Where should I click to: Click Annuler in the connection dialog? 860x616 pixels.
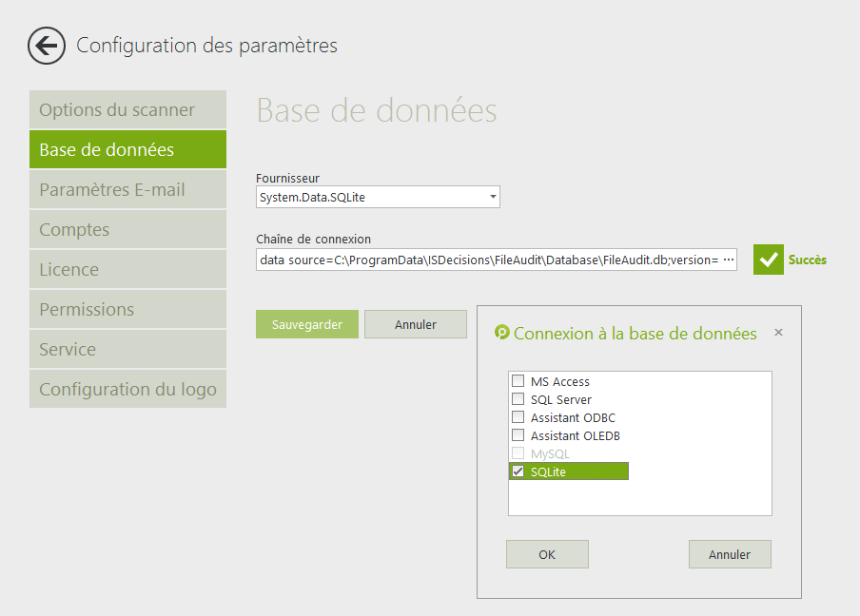pos(730,554)
